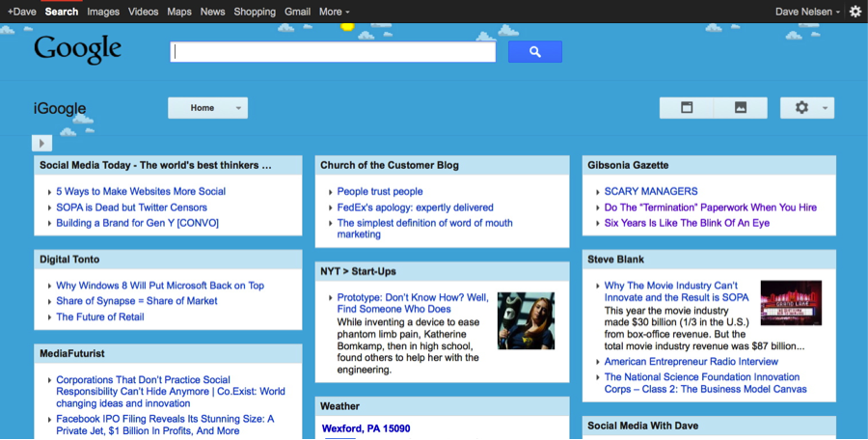
Task: Open 'Facebook IPO Filing Reveals Its Stunning Size'
Action: click(x=165, y=425)
